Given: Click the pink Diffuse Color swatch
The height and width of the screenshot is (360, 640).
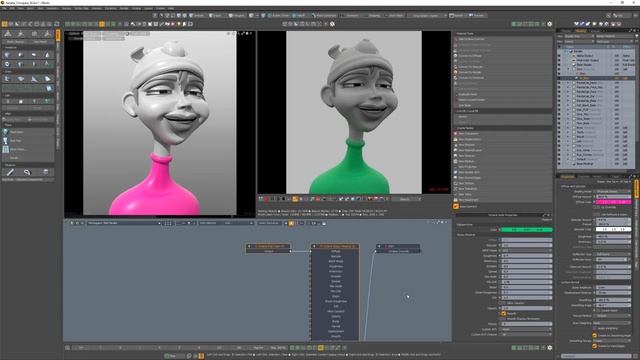Looking at the screenshot, I should pos(613,202).
